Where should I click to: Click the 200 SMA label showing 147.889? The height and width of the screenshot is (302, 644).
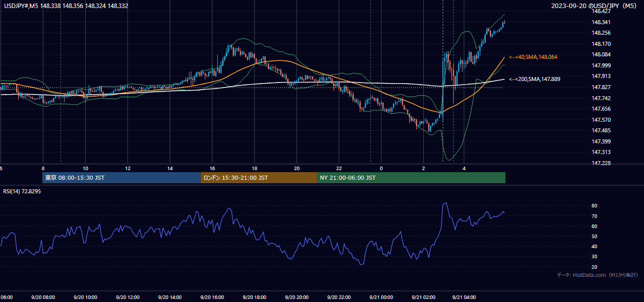pyautogui.click(x=535, y=79)
